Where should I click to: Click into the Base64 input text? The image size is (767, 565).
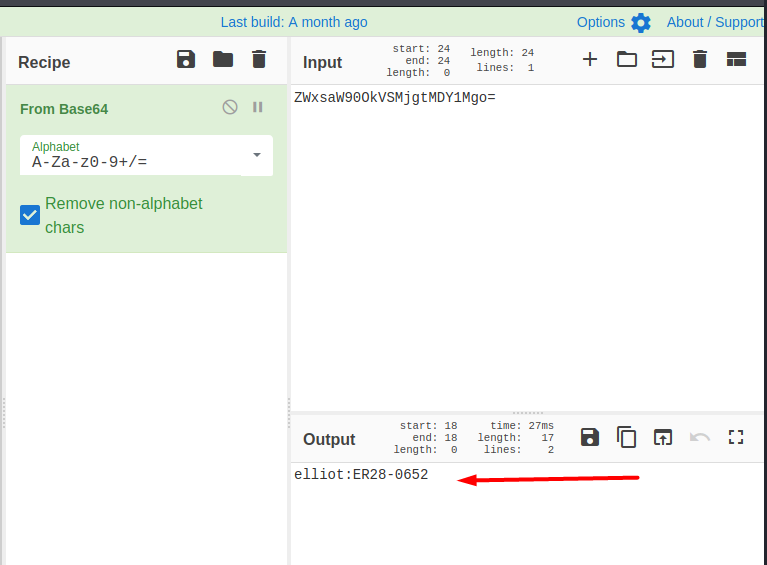pos(395,97)
